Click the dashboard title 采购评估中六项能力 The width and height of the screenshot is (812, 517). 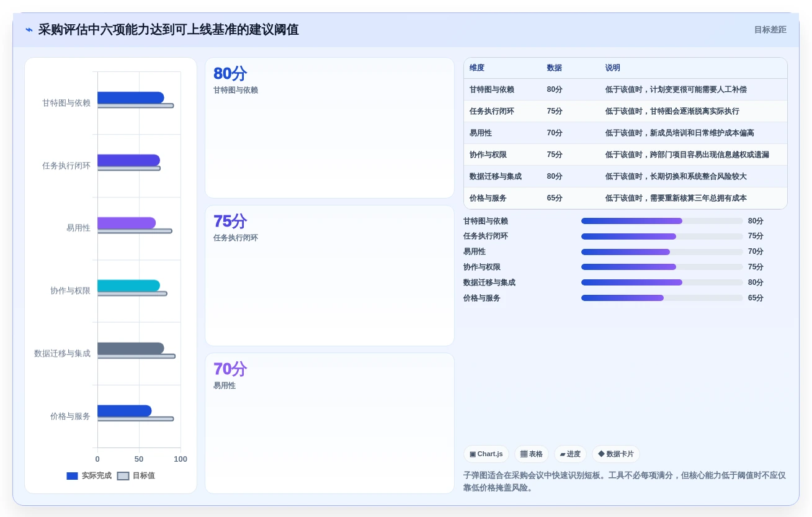(168, 30)
